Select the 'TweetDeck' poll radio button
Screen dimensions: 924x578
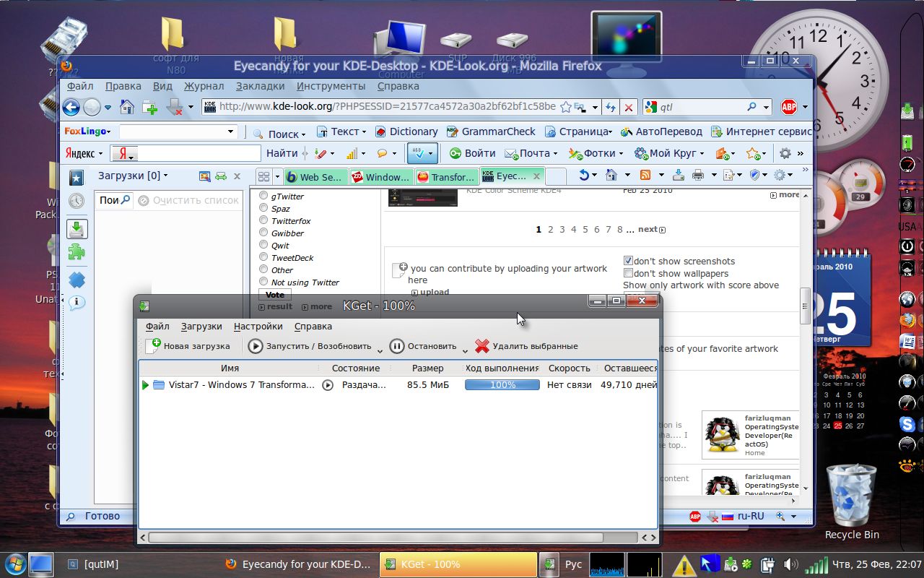(x=263, y=257)
